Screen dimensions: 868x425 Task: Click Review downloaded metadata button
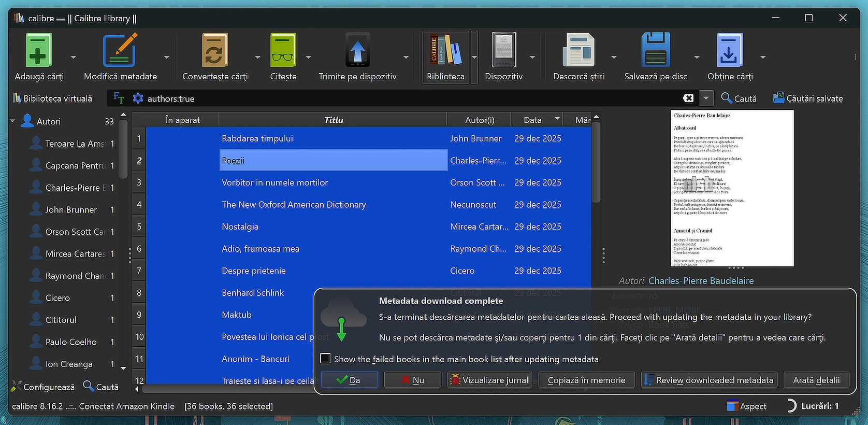click(708, 380)
